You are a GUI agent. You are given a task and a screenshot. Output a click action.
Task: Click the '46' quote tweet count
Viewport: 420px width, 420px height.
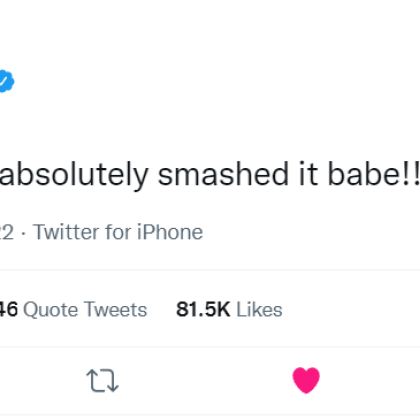8,310
